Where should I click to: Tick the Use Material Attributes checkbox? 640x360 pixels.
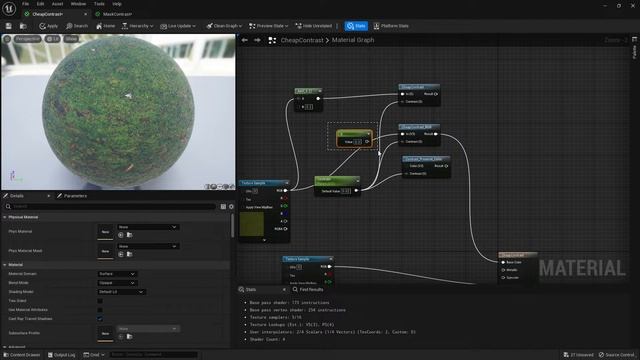[x=100, y=310]
